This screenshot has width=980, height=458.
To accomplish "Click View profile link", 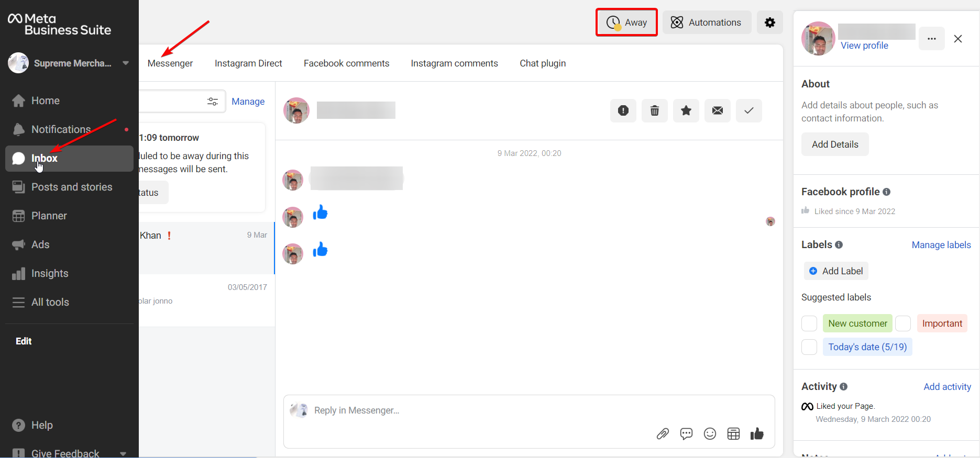I will pos(864,46).
